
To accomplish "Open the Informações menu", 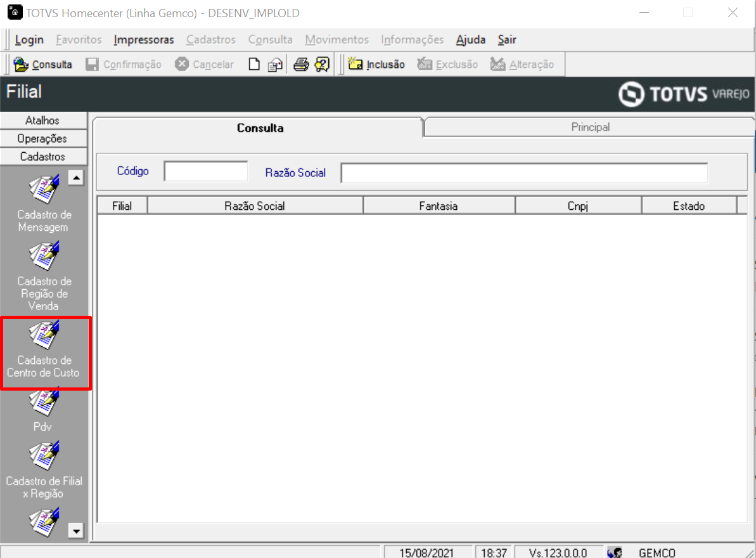I will coord(413,39).
